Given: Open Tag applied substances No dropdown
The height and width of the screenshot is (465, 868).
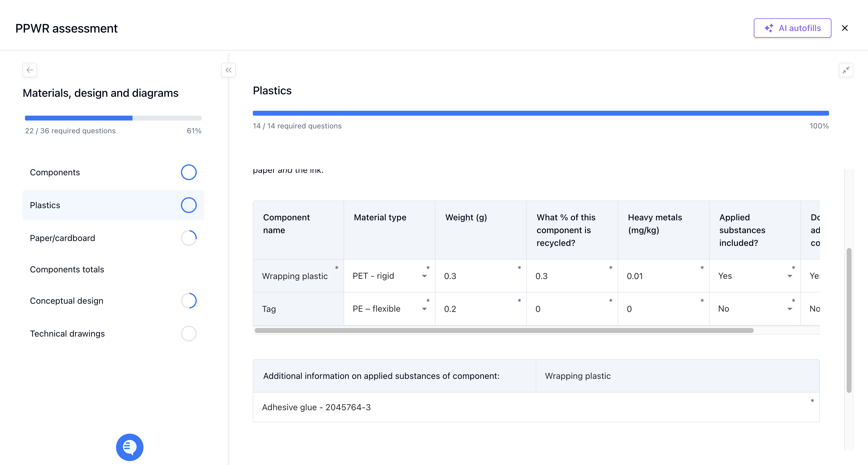Looking at the screenshot, I should click(x=755, y=309).
